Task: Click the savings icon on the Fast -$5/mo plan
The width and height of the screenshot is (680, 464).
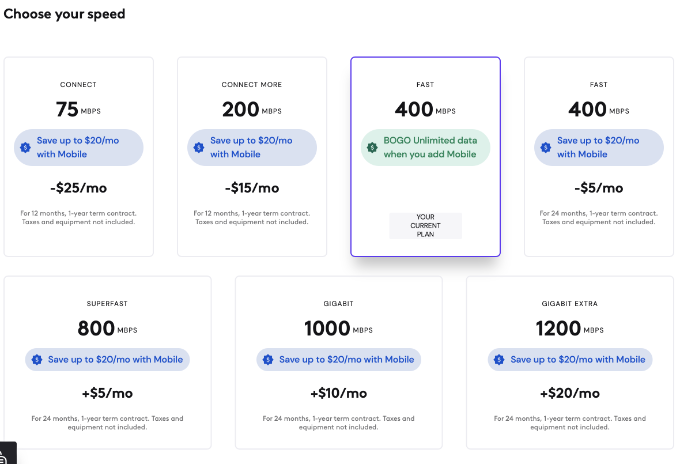Action: click(546, 147)
